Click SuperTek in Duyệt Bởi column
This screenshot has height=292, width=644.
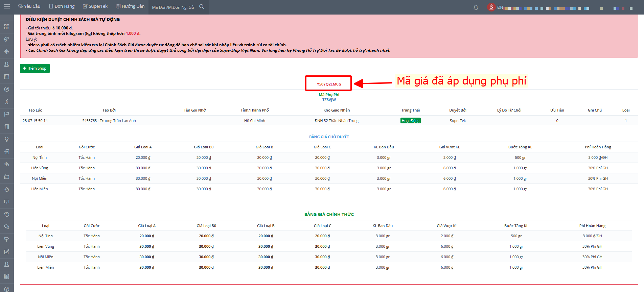458,121
